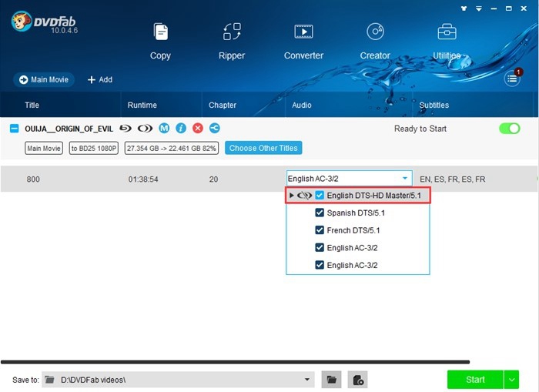Expand the Save to path dropdown
This screenshot has height=392, width=539.
308,380
